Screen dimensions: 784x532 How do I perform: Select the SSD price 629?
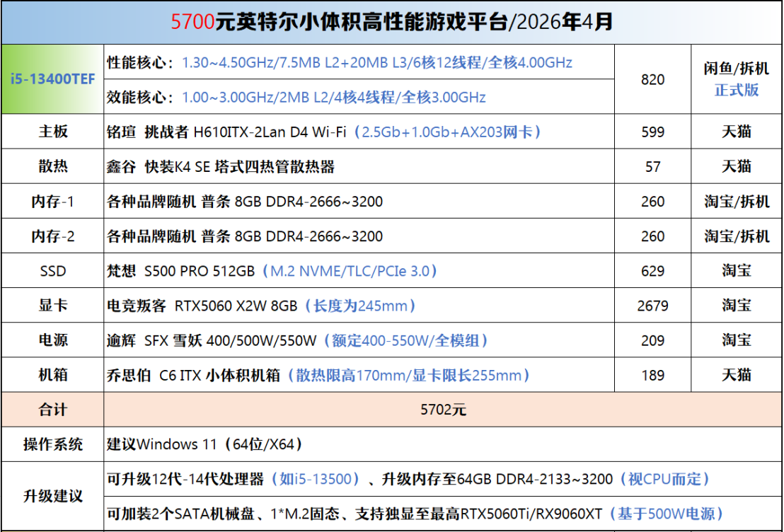[x=652, y=270]
